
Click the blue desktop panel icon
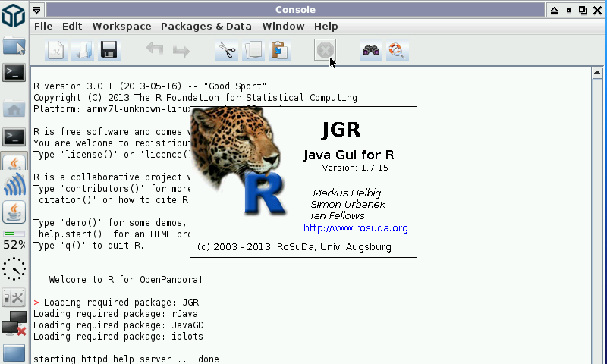coord(14,353)
